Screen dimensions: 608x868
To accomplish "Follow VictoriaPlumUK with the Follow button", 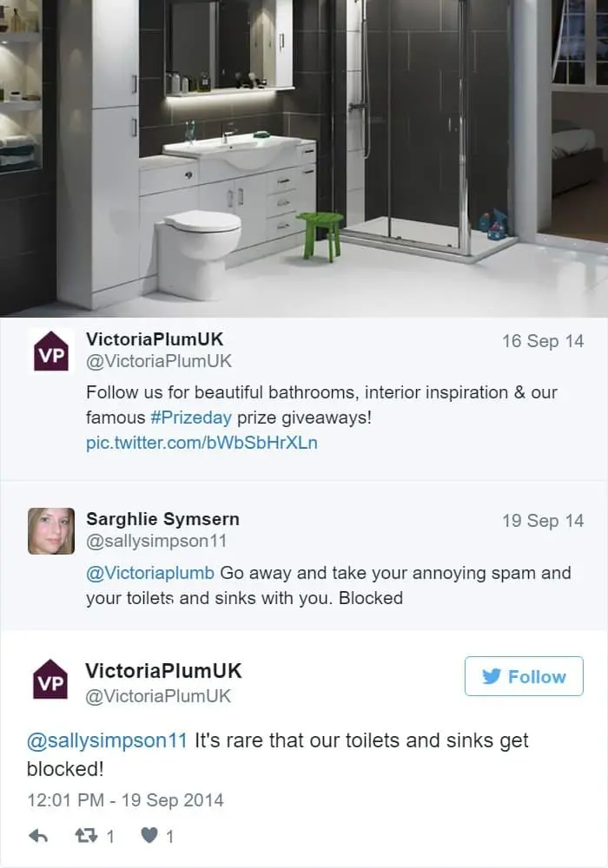I will pos(524,676).
